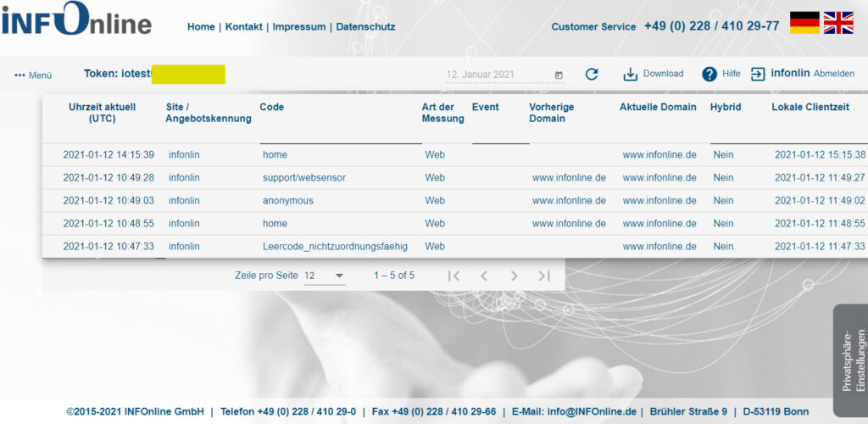Click the Download label
Image resolution: width=868 pixels, height=424 pixels.
663,74
